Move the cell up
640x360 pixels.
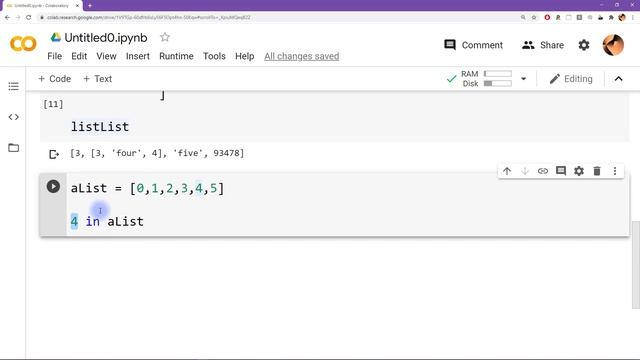[x=507, y=171]
